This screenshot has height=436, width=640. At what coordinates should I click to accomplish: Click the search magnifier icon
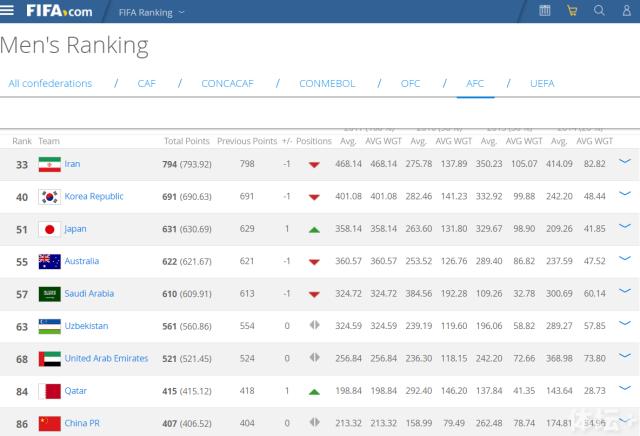tap(599, 11)
